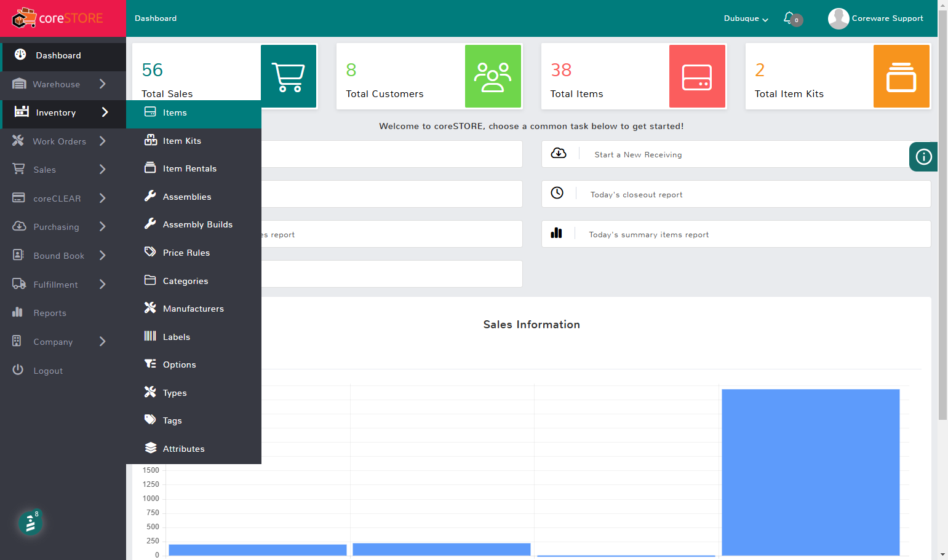Image resolution: width=948 pixels, height=560 pixels.
Task: Select Assembly Builds menu item
Action: pyautogui.click(x=194, y=224)
